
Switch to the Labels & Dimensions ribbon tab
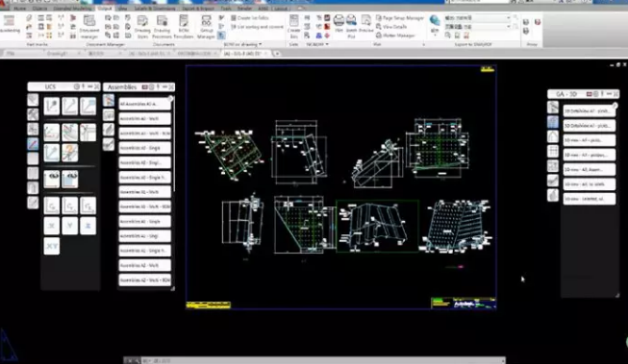point(155,8)
